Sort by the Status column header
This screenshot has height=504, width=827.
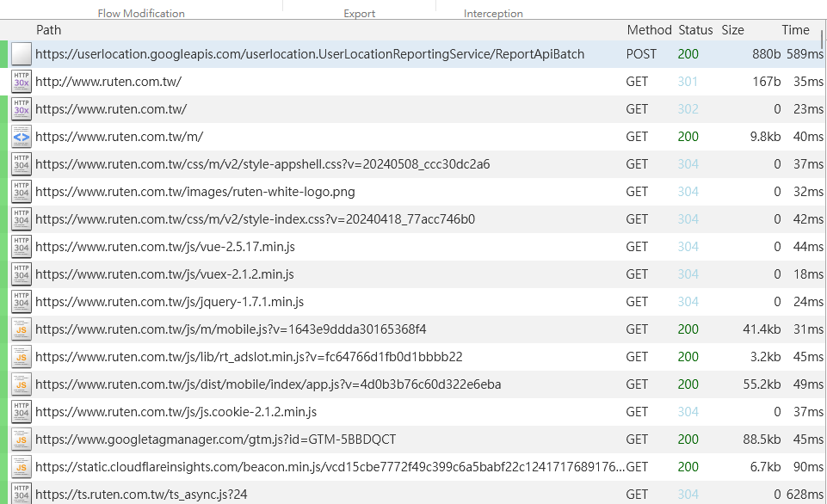695,30
